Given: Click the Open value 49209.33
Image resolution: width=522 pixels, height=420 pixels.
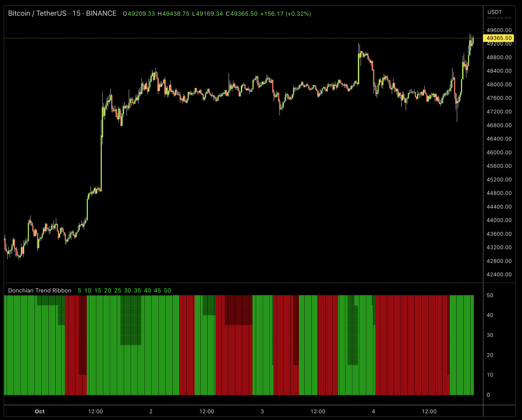Looking at the screenshot, I should point(141,14).
